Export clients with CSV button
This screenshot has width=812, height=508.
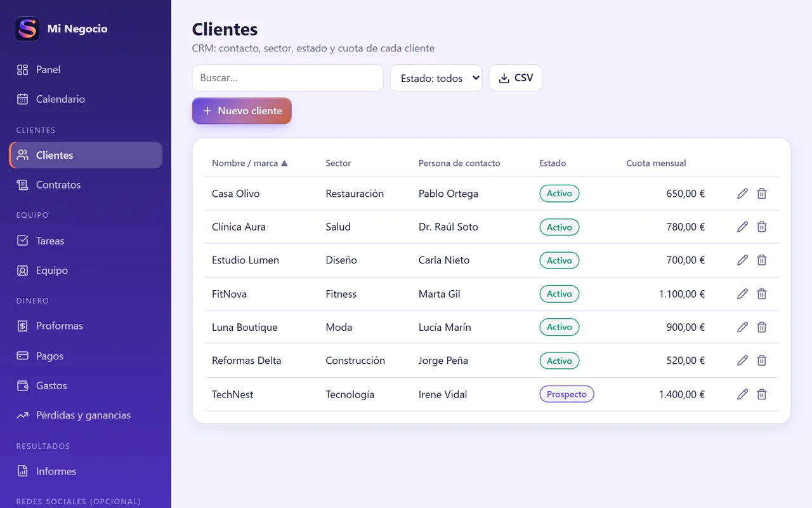tap(516, 78)
